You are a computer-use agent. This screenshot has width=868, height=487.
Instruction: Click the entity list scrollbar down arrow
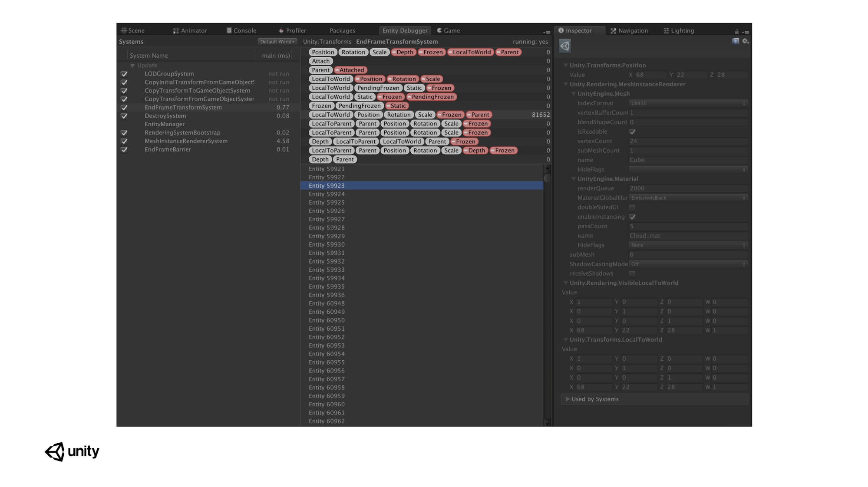(x=547, y=424)
